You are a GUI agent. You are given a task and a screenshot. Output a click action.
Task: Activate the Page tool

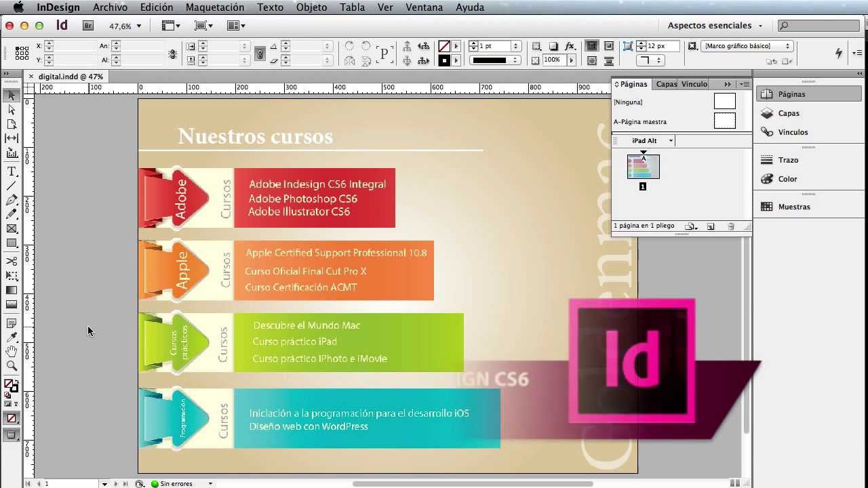[x=12, y=125]
